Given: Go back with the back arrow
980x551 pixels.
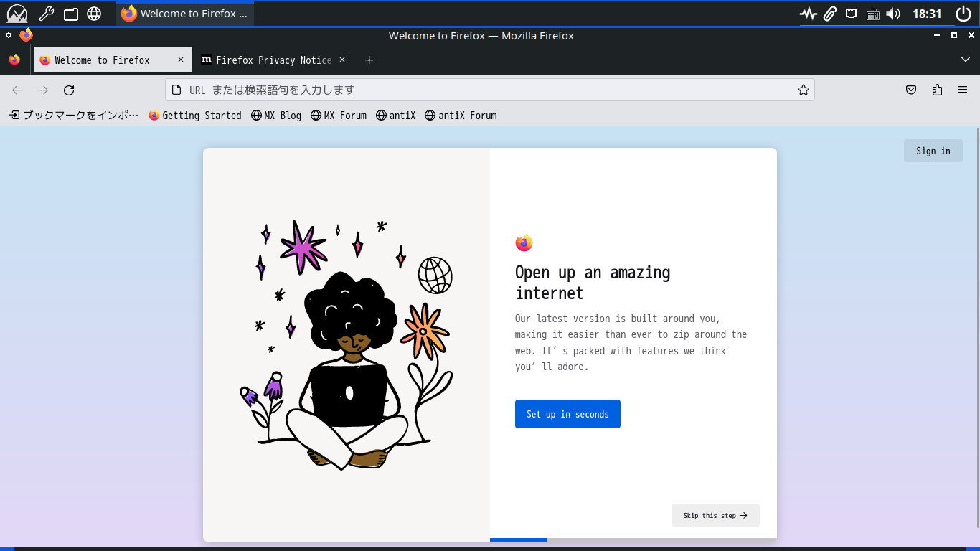Looking at the screenshot, I should point(17,90).
